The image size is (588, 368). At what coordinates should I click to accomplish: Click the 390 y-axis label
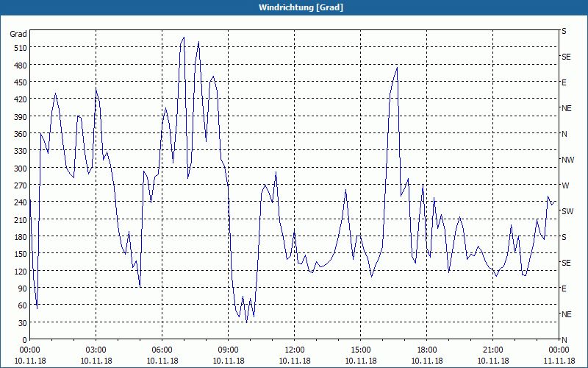(x=21, y=117)
